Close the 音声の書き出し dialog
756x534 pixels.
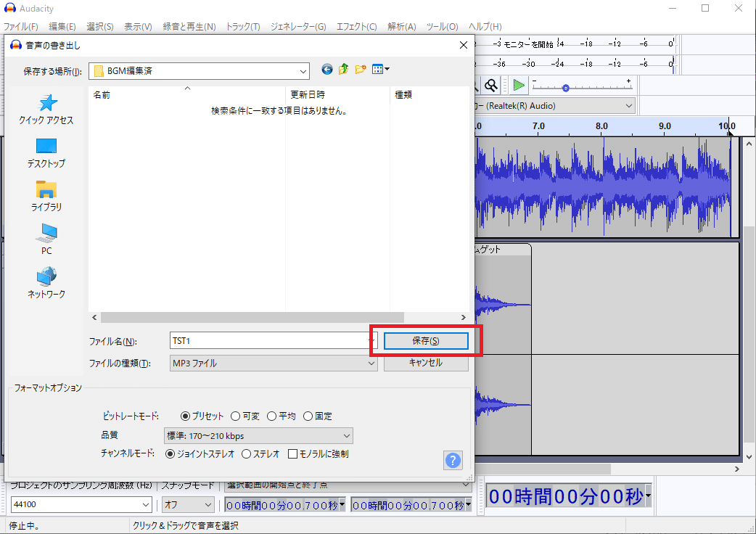(x=464, y=45)
